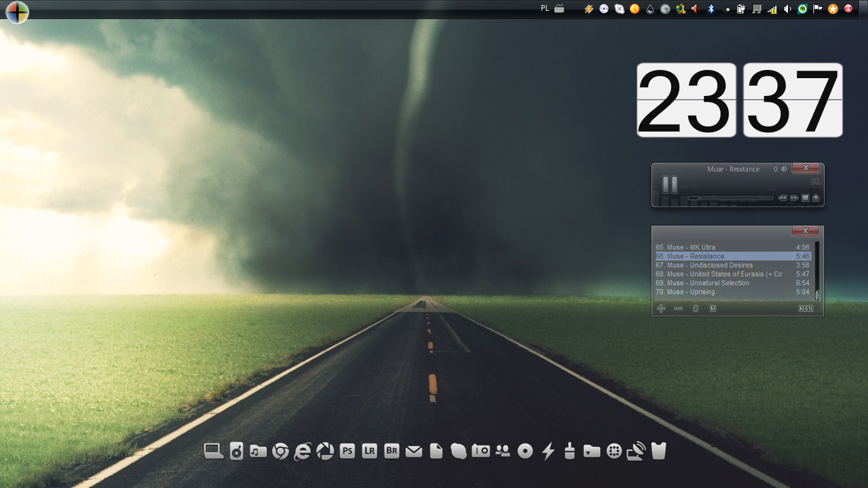Open Adobe Bridge from the BR icon
The image size is (868, 488).
coord(391,451)
